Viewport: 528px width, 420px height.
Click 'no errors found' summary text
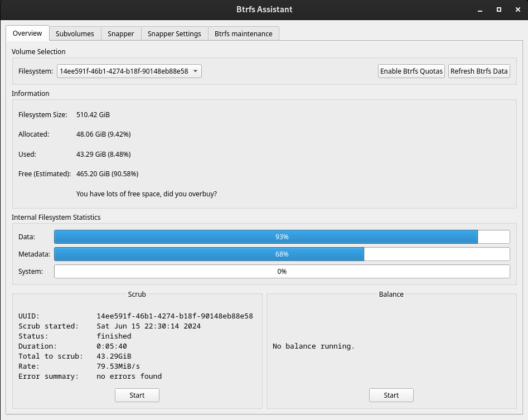coord(129,376)
